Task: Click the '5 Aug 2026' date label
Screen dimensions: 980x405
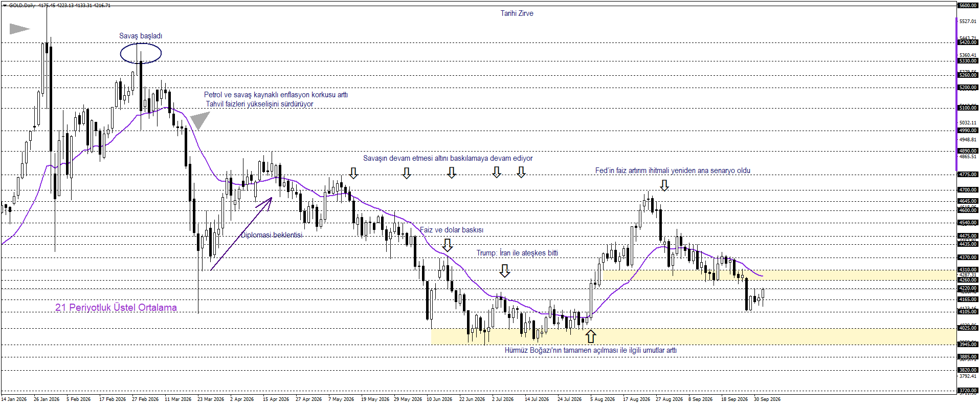Action: tap(603, 399)
